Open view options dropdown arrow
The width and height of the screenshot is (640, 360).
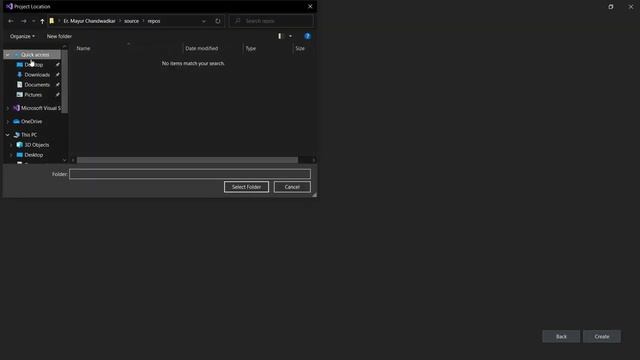[x=290, y=36]
